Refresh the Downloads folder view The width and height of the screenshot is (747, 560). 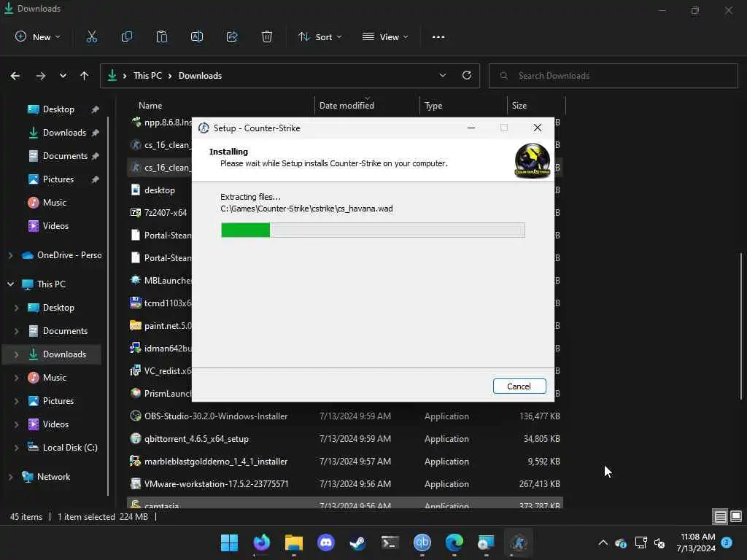[467, 75]
